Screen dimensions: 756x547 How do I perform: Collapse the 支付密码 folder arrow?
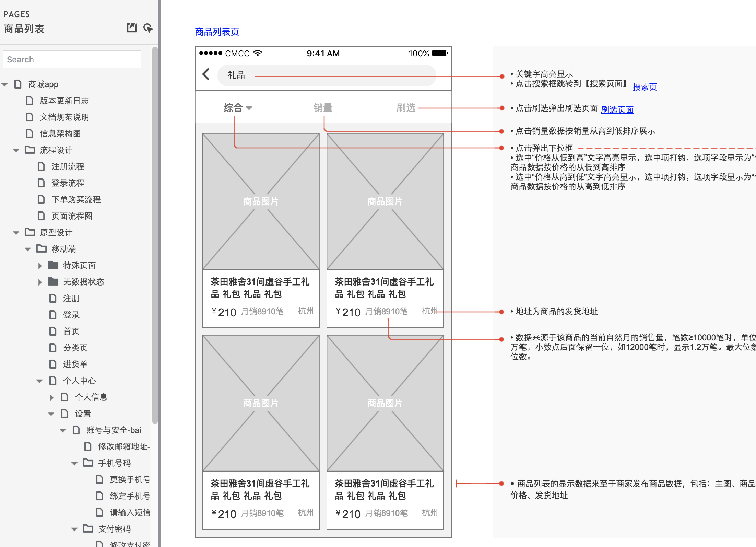pos(74,529)
